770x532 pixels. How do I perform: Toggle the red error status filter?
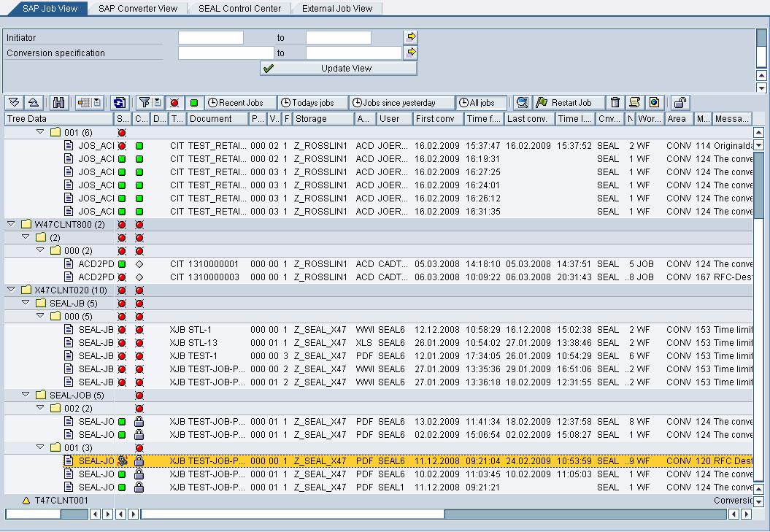tap(174, 103)
